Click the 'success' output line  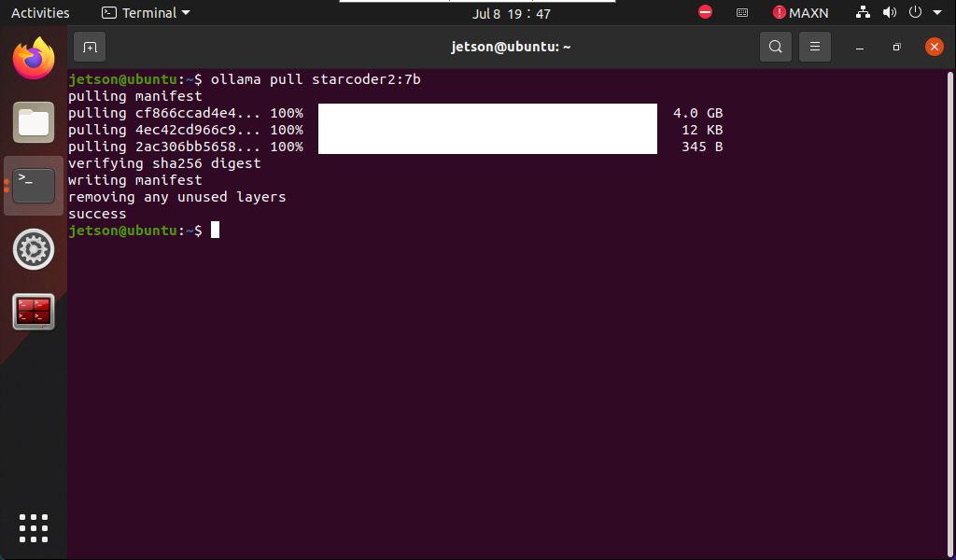point(97,214)
